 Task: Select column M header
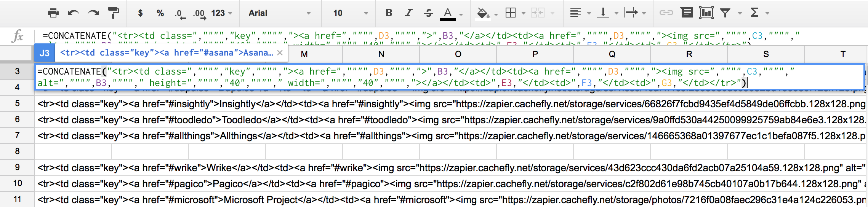(304, 54)
